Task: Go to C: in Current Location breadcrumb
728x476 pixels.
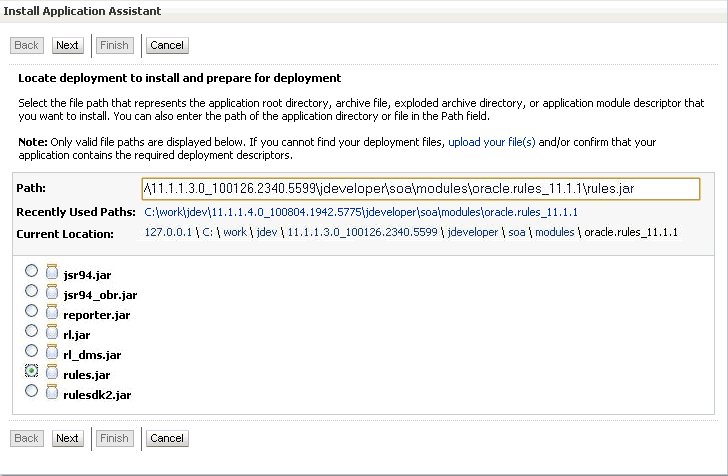Action: tap(208, 232)
